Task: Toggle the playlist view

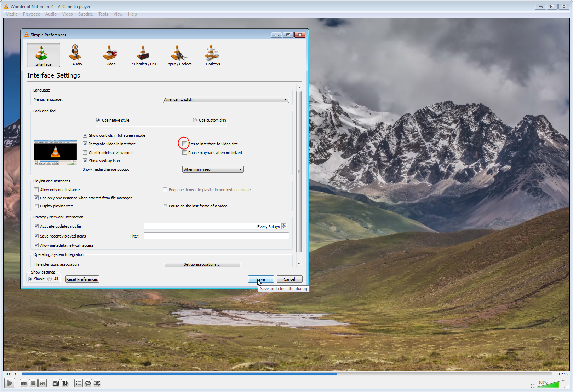Action: point(79,383)
